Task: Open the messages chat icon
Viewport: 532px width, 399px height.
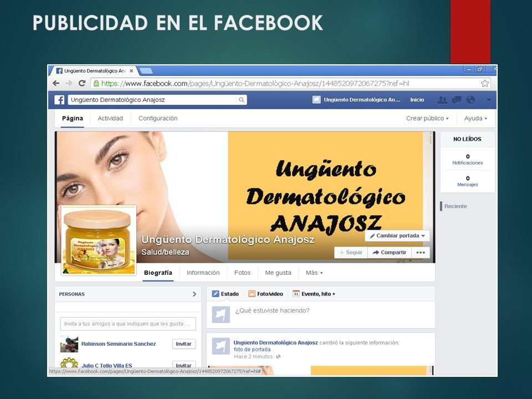Action: click(457, 100)
